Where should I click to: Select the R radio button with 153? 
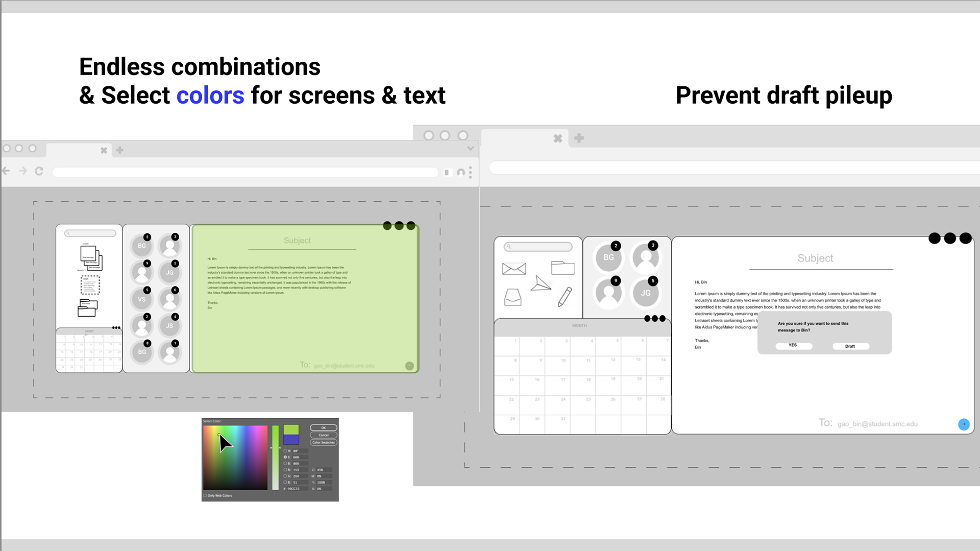click(x=285, y=470)
